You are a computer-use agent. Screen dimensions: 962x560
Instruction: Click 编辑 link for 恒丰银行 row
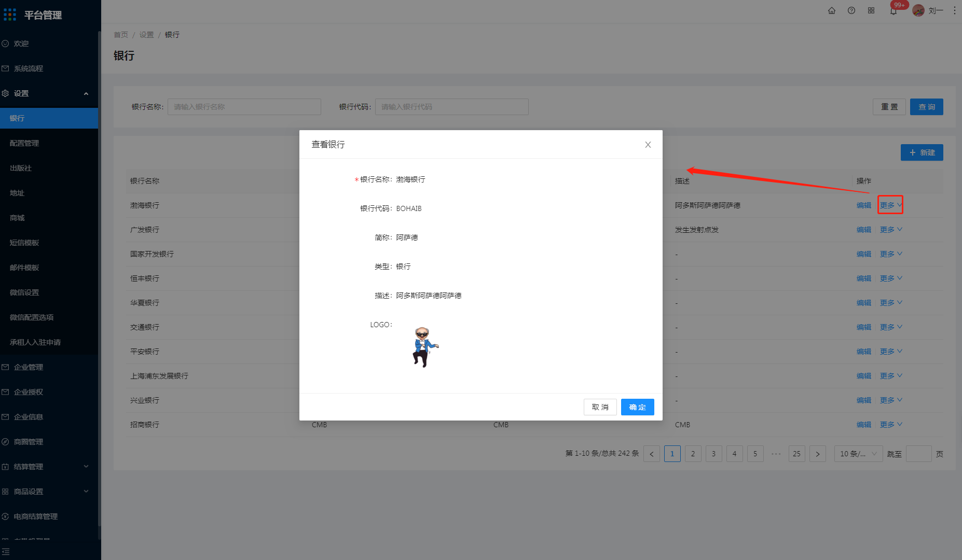pos(863,278)
